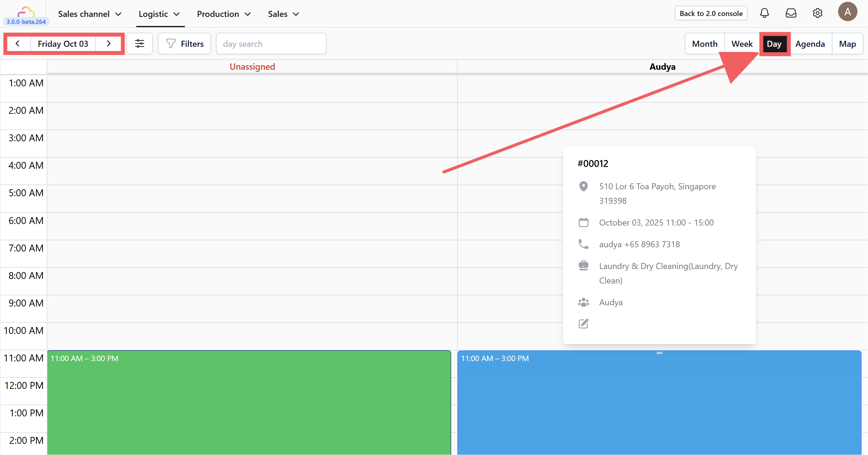Switch to Month view

point(704,44)
